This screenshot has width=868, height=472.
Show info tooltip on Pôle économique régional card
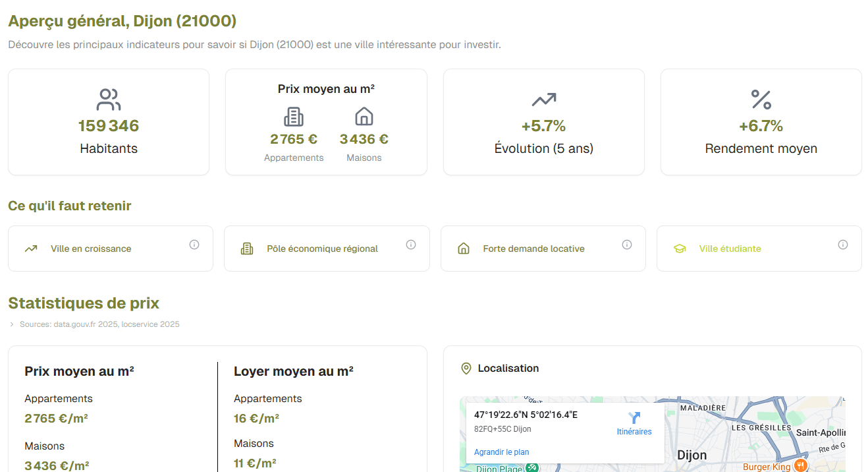pyautogui.click(x=410, y=244)
